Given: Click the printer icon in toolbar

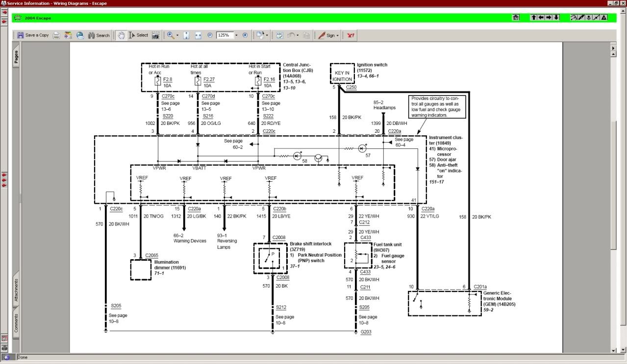Looking at the screenshot, I should (x=56, y=35).
